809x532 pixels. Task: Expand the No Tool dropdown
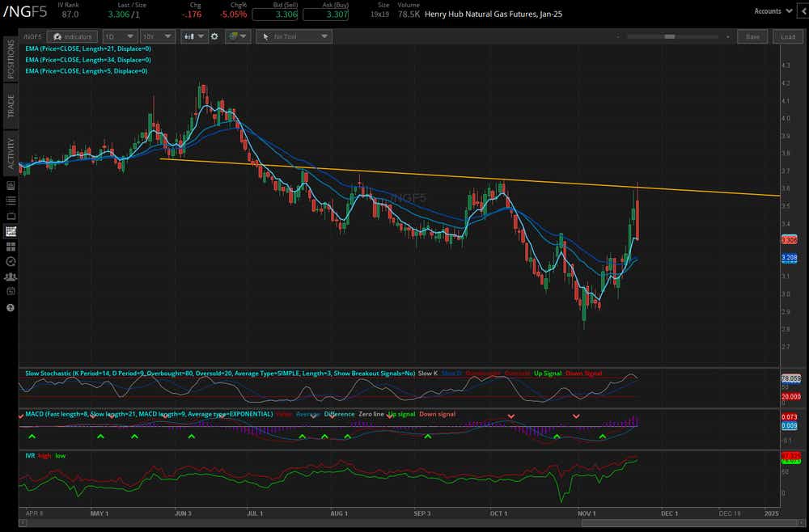pos(294,36)
